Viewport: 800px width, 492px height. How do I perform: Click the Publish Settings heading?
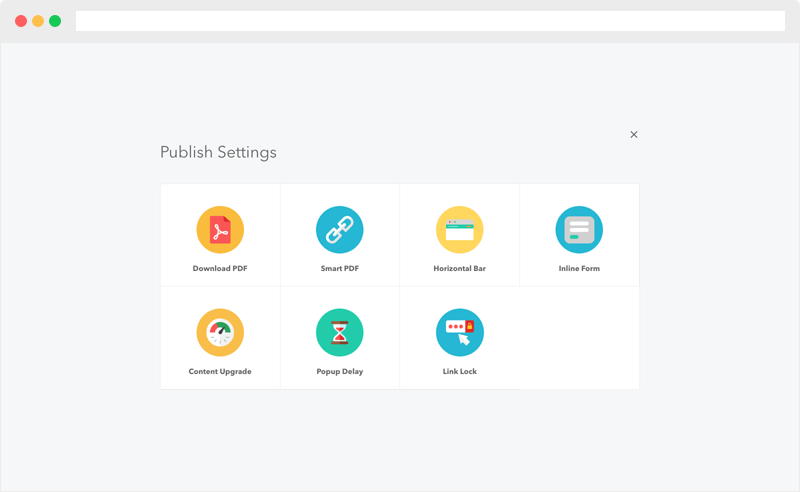click(218, 153)
